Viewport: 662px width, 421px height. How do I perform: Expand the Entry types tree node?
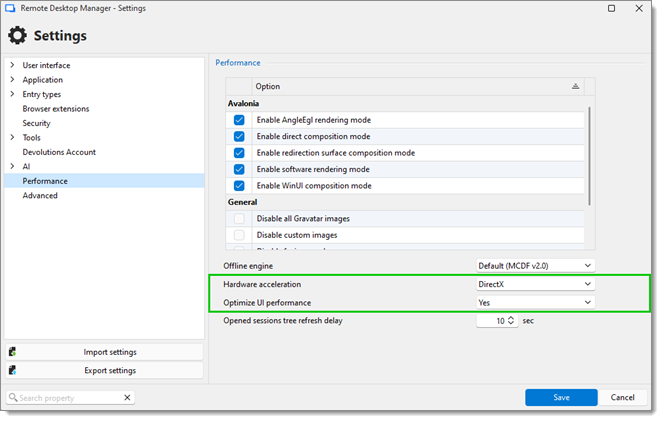click(12, 94)
